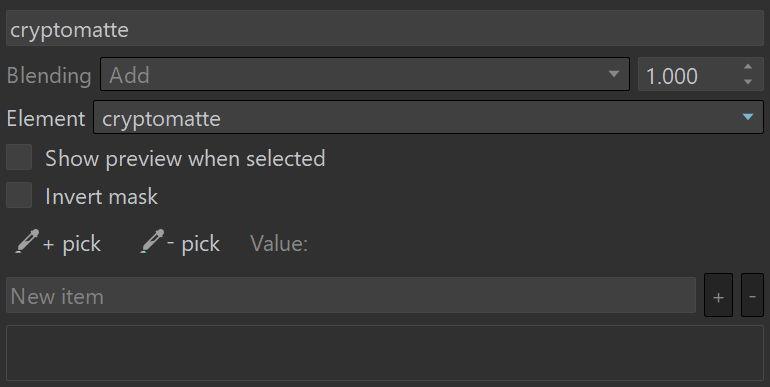
Task: Click the '+ pick' text label
Action: [72, 244]
